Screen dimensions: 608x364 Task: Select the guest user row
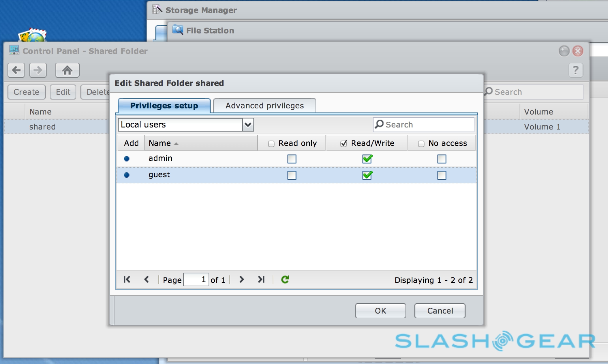pyautogui.click(x=296, y=175)
